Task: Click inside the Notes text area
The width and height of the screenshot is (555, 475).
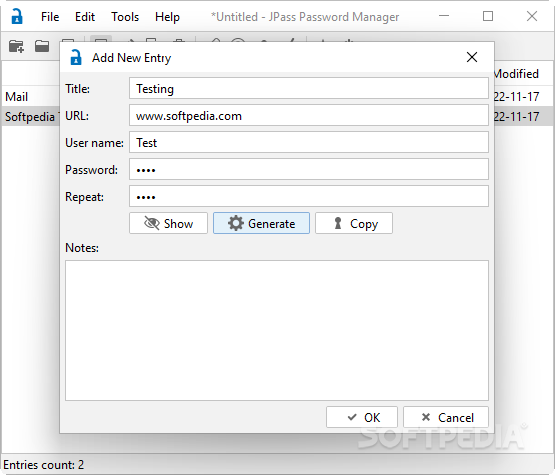Action: click(x=277, y=330)
